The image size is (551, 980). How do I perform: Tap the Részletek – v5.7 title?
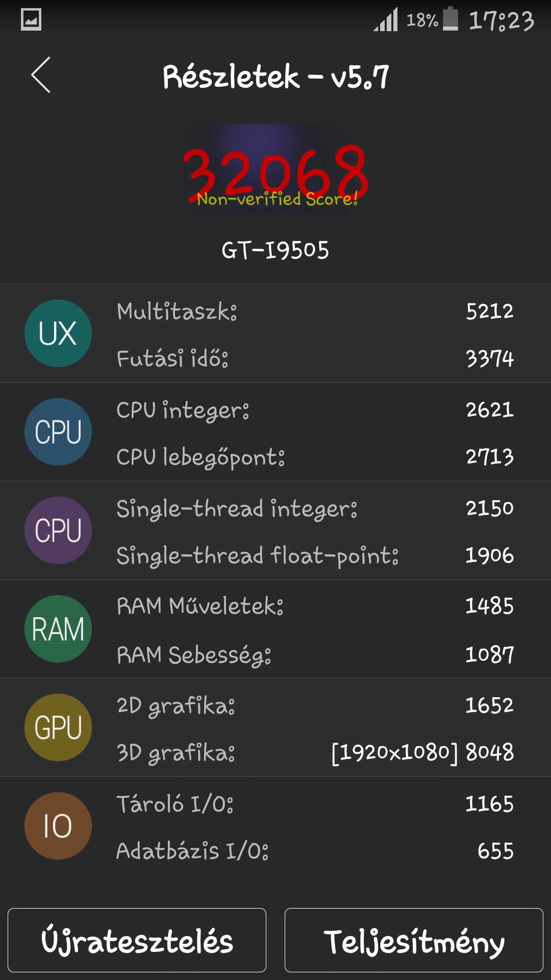pos(275,77)
